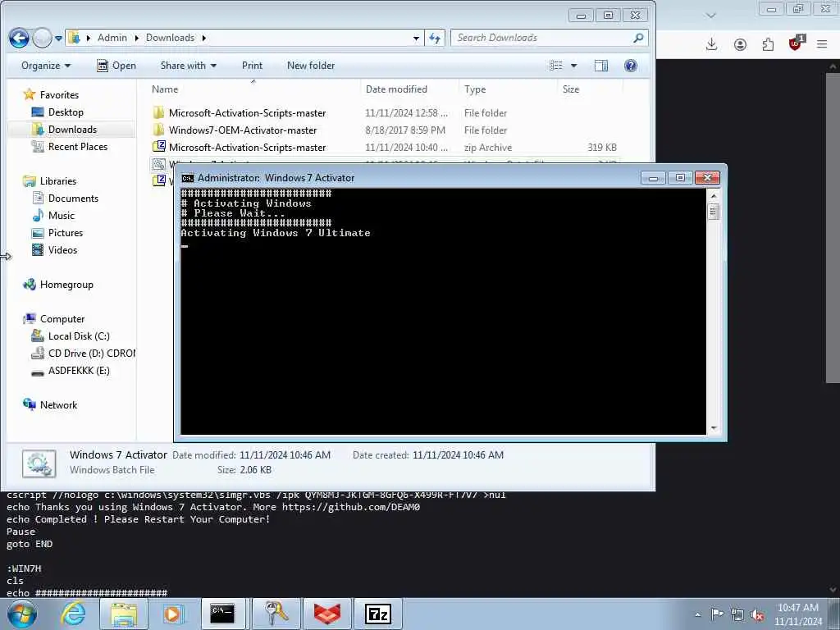Open Favorites in navigation pane
Screen dimensions: 840x630
pos(59,95)
